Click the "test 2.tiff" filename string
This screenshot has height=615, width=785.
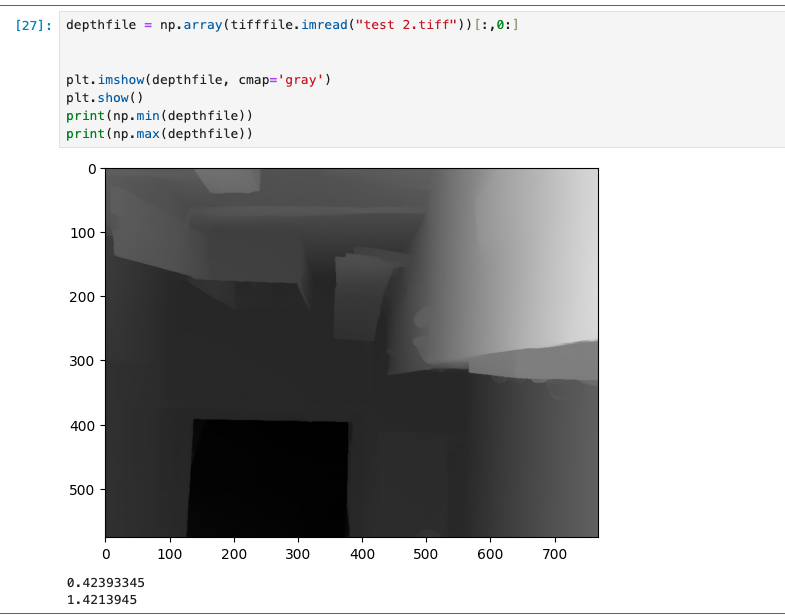[x=407, y=25]
